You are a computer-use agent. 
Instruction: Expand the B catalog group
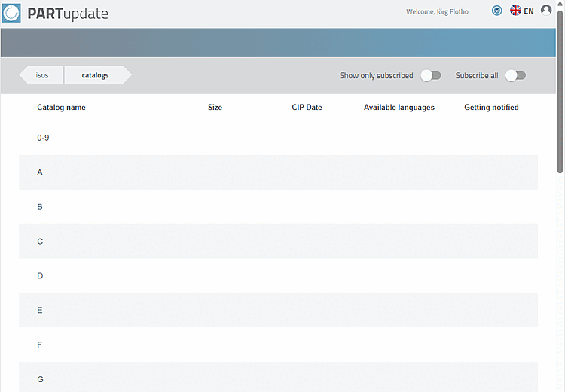[x=40, y=207]
